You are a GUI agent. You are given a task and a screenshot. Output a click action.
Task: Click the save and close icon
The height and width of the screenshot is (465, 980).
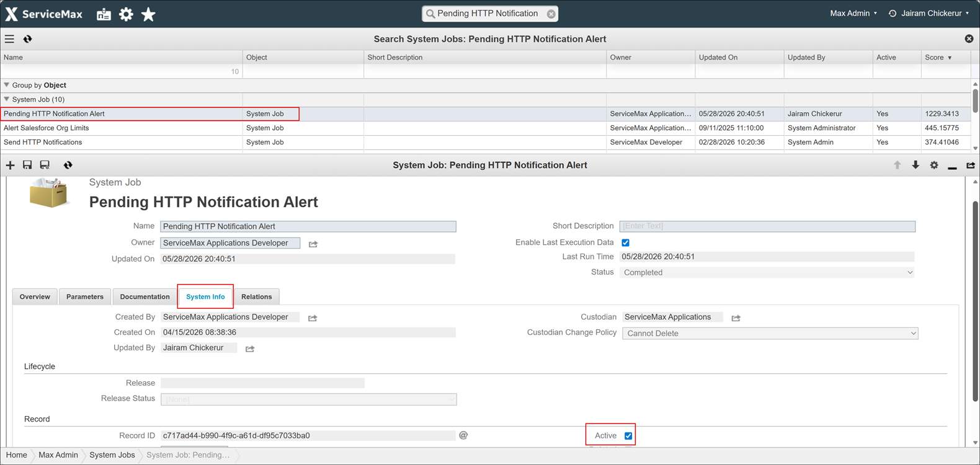coord(45,165)
